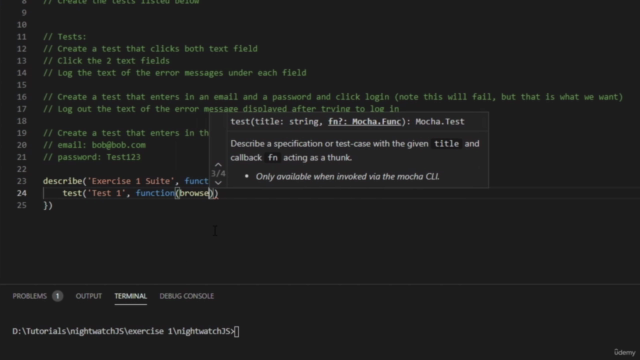
Task: Click line number 12 in the gutter
Action: coord(22,49)
